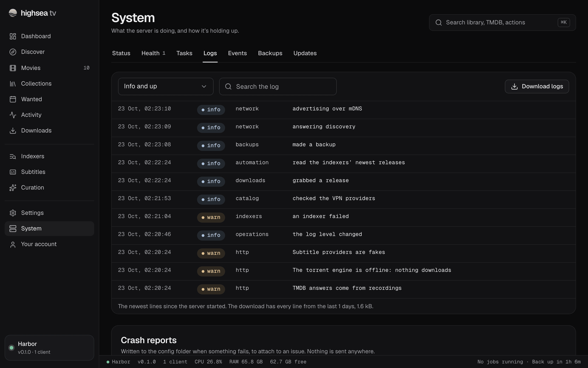Click the info badge on advertising over mDNS row

click(x=211, y=110)
